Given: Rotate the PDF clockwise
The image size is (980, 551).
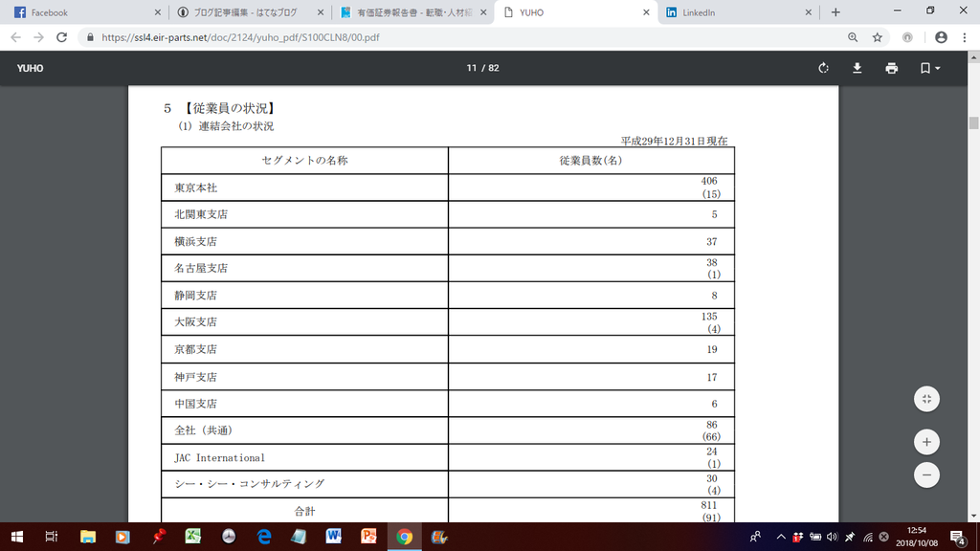Looking at the screenshot, I should click(823, 68).
